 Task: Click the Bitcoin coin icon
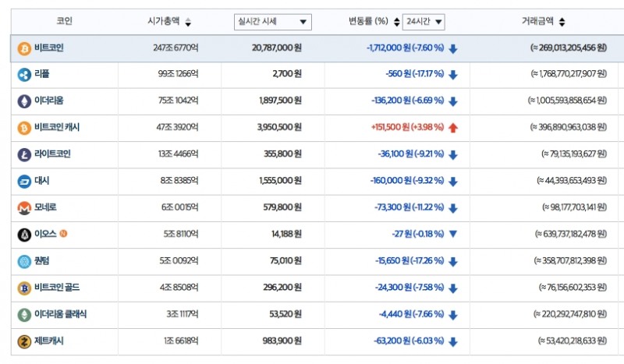[x=24, y=48]
